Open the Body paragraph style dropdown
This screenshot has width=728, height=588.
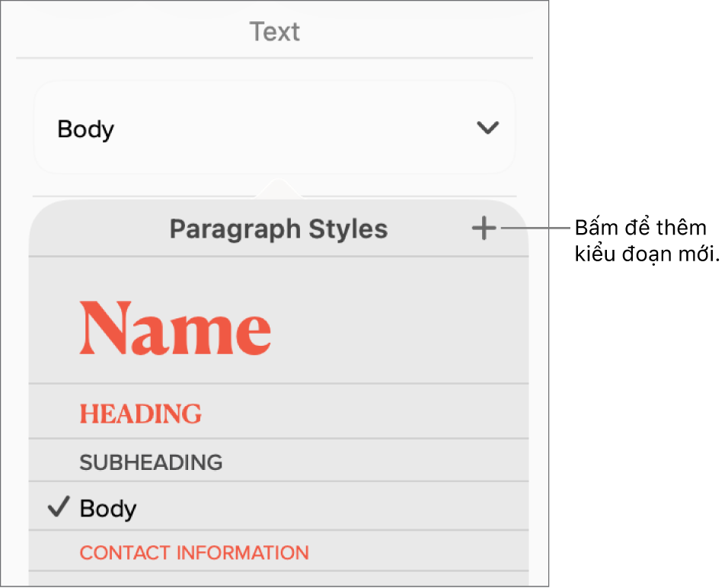pos(274,128)
